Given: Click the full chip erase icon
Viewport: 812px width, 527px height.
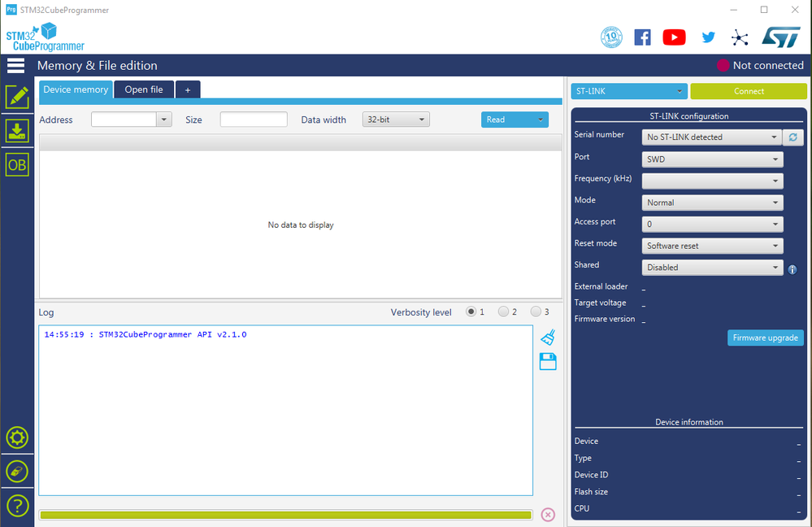Looking at the screenshot, I should [x=17, y=472].
